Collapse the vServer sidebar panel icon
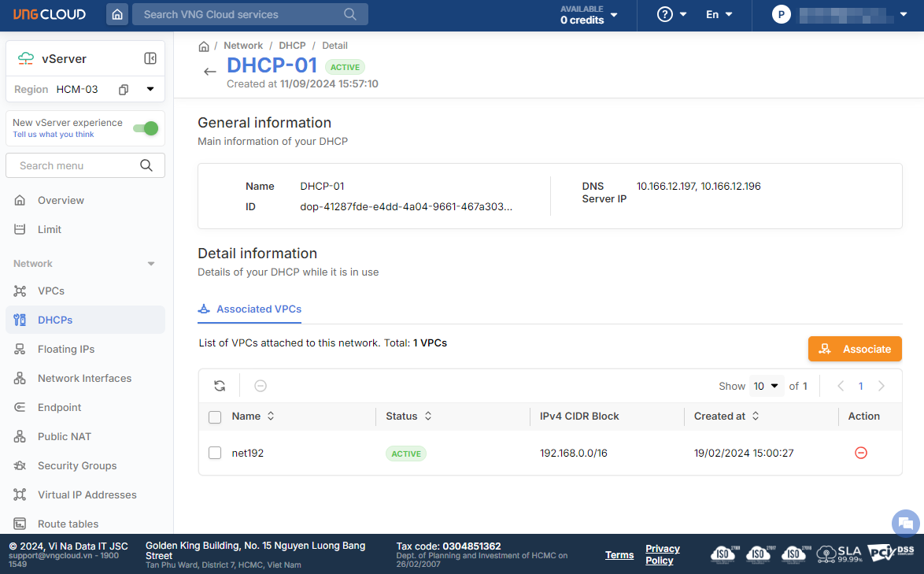 coord(150,58)
